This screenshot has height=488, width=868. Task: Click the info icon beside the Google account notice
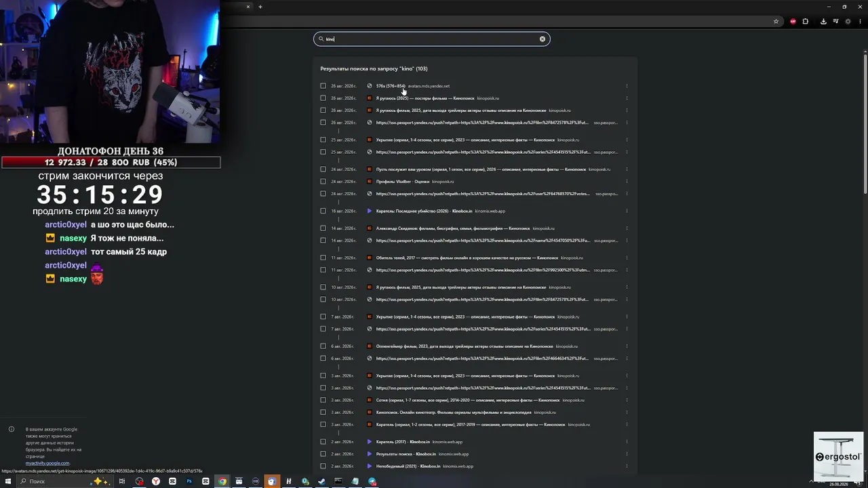pos(12,429)
